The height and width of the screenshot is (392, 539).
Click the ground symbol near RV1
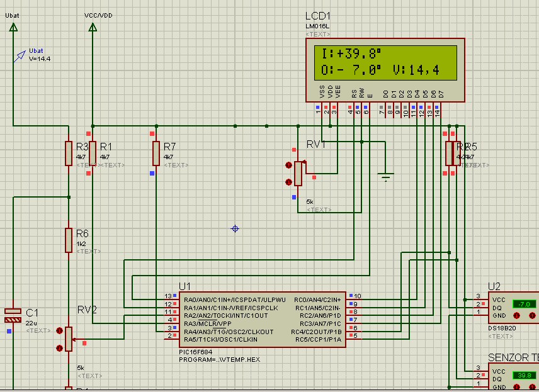click(x=385, y=177)
